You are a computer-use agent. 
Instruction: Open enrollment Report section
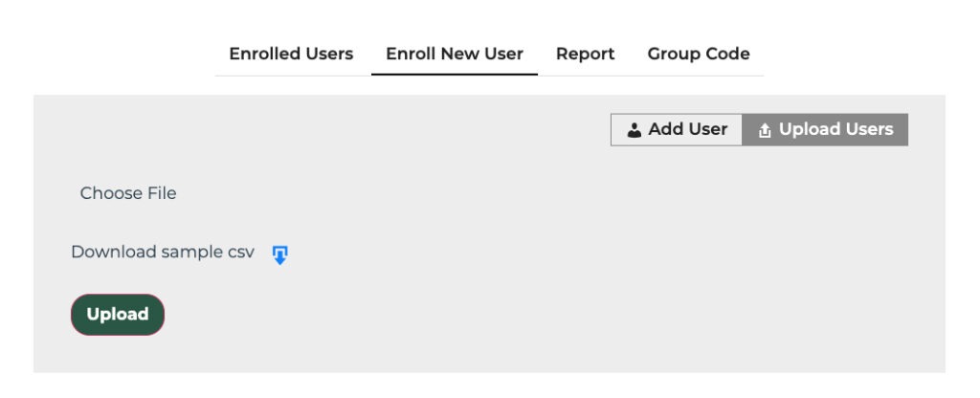[585, 54]
